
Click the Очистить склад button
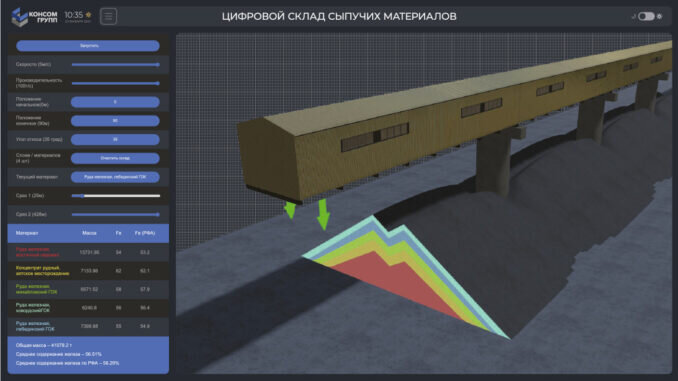tap(115, 158)
